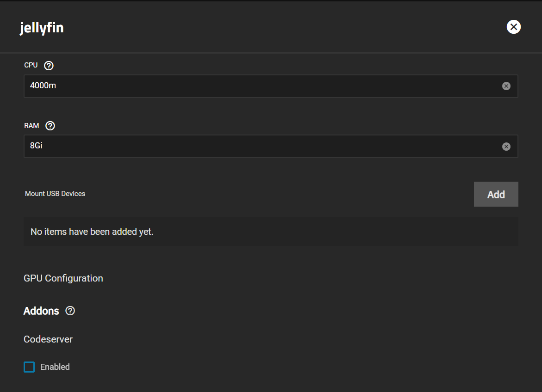Click the Mount USB Devices label
Viewport: 542px width, 392px height.
click(x=55, y=194)
